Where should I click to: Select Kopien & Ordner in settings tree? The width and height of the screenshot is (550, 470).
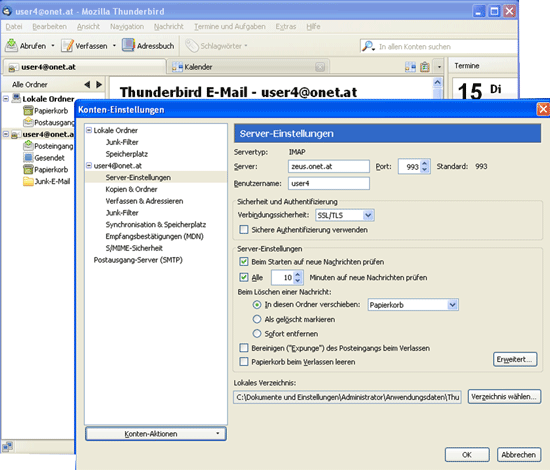click(132, 189)
